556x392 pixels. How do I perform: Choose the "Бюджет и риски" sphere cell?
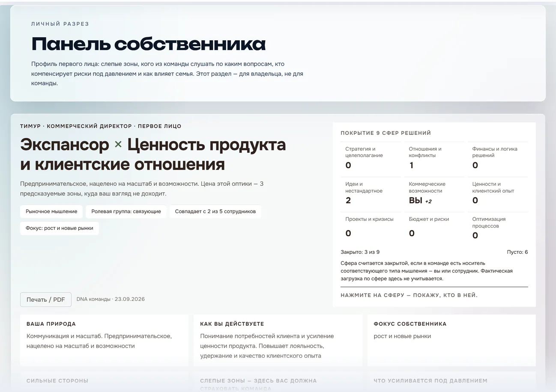[434, 229]
